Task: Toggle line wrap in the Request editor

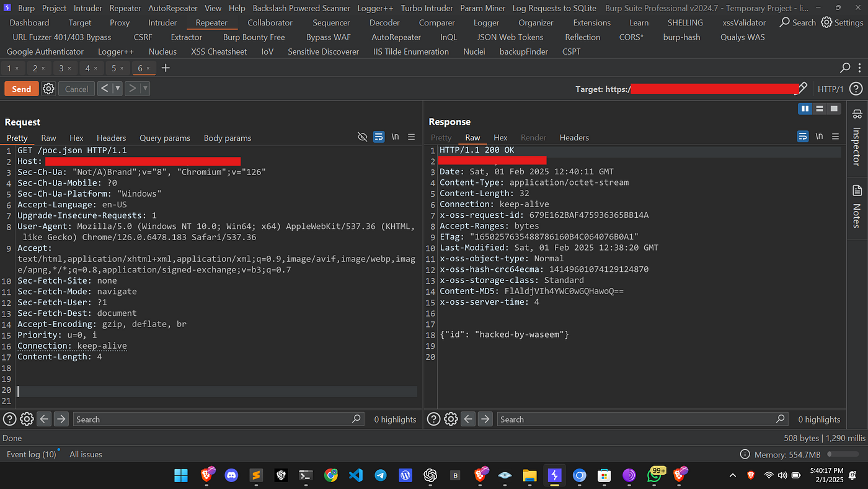Action: pyautogui.click(x=379, y=137)
